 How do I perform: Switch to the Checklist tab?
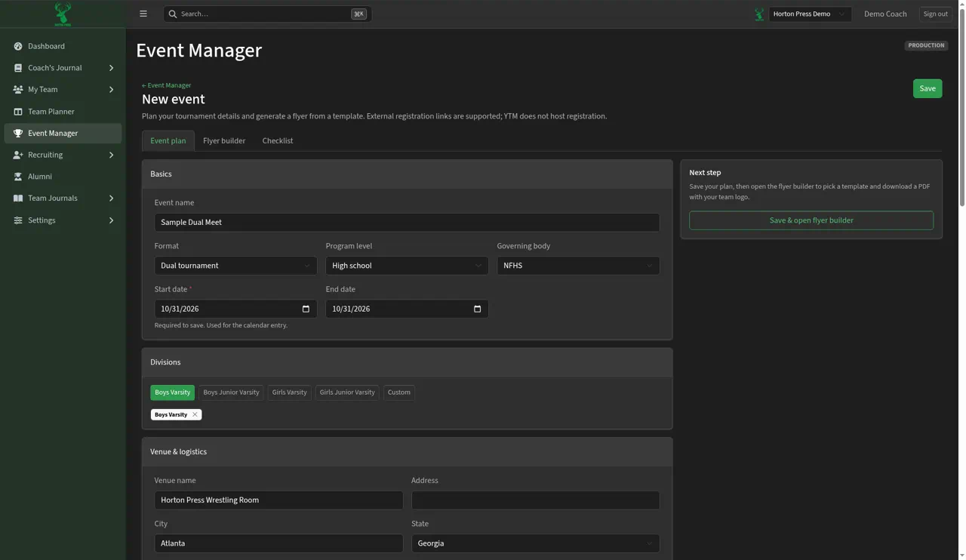point(278,141)
